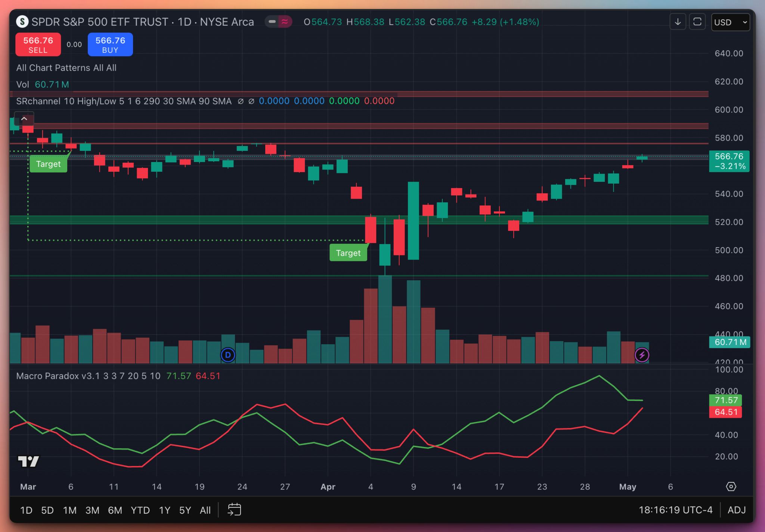
Task: Click the 640.00 price scale label
Action: (x=729, y=53)
